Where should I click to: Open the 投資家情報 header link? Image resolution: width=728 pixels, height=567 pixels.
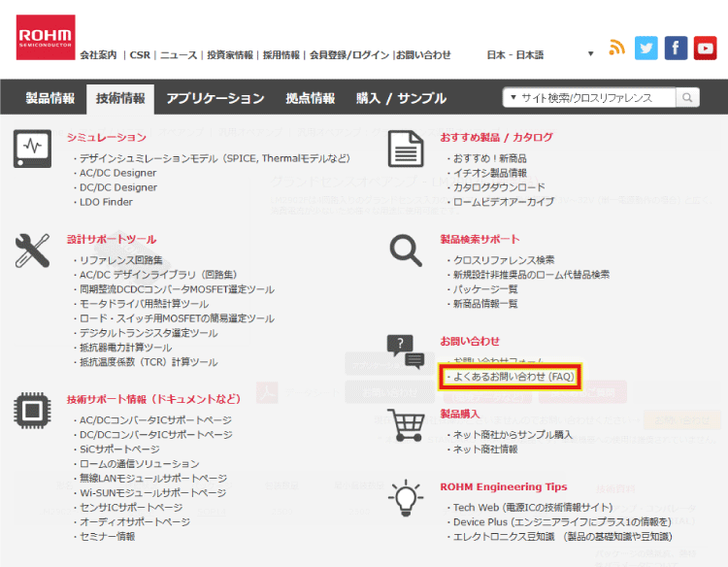(230, 54)
